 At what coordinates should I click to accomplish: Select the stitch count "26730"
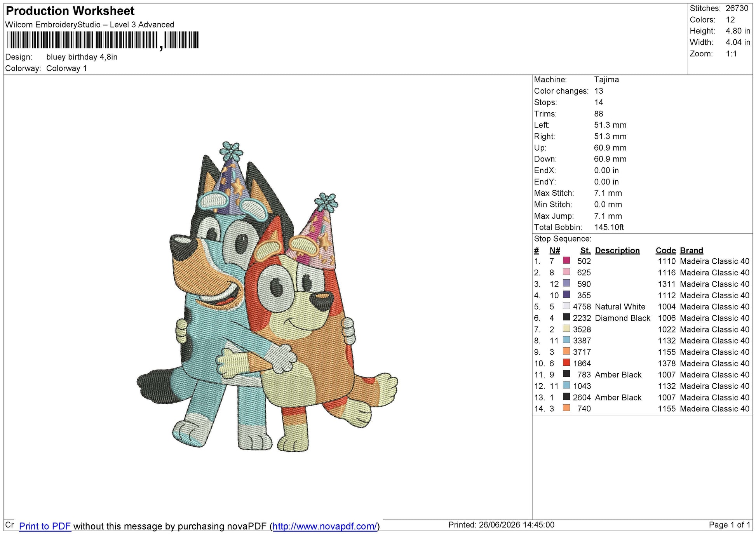[737, 8]
